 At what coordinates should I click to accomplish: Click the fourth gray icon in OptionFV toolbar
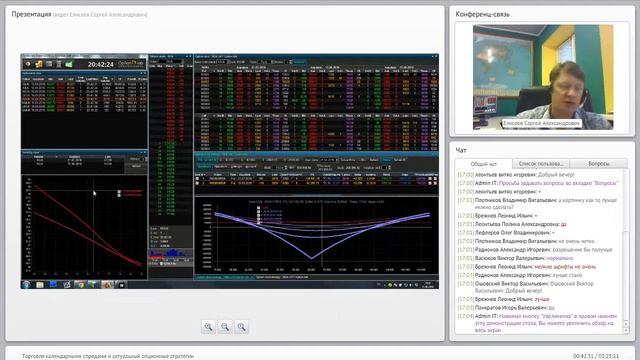tap(59, 64)
